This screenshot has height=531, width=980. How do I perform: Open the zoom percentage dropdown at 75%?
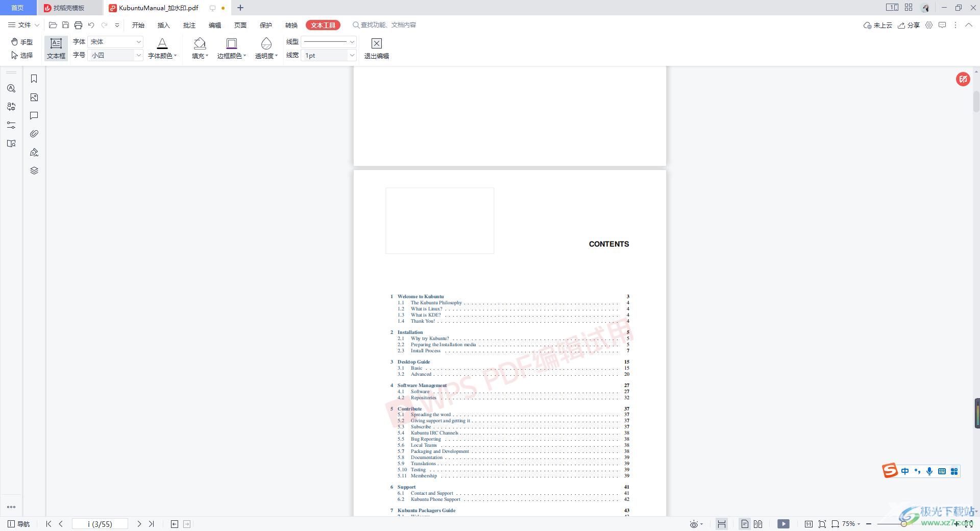[x=851, y=524]
